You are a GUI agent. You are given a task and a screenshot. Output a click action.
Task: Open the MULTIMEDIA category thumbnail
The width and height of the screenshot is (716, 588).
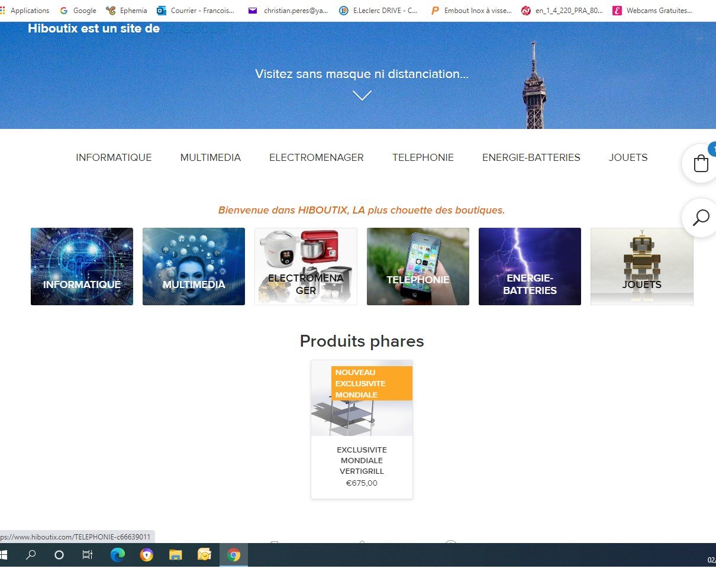pyautogui.click(x=193, y=266)
